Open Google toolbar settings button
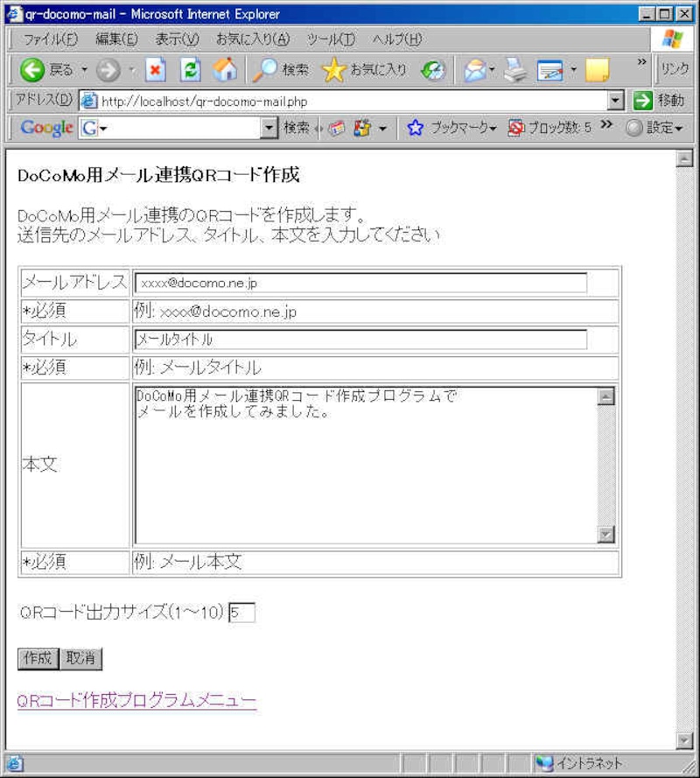The height and width of the screenshot is (778, 700). 654,129
